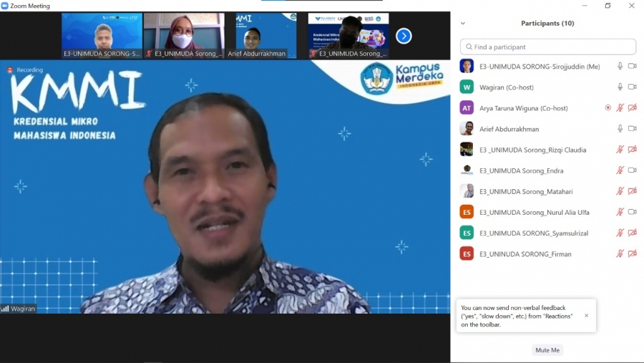Show next video thumbnails with arrow button
The image size is (644, 363).
(404, 37)
